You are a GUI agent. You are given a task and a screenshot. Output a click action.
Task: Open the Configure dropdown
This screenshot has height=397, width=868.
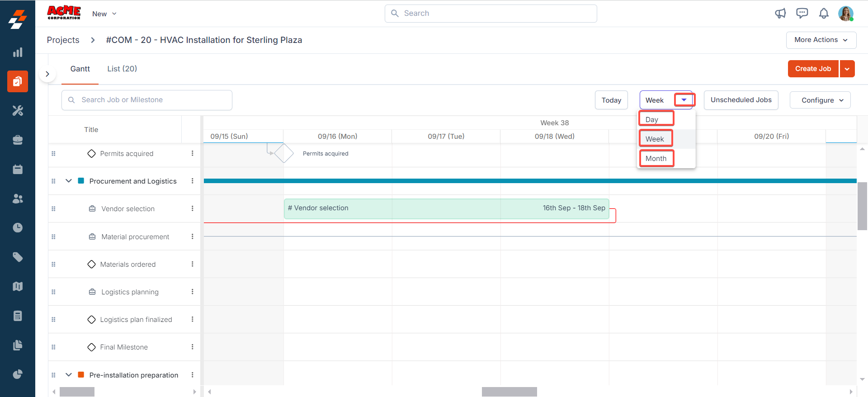click(820, 100)
